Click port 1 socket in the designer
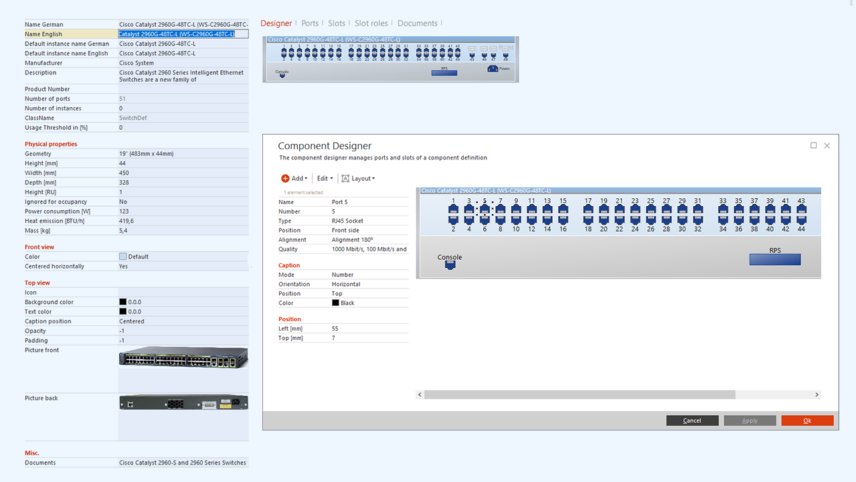856x482 pixels. click(x=453, y=211)
